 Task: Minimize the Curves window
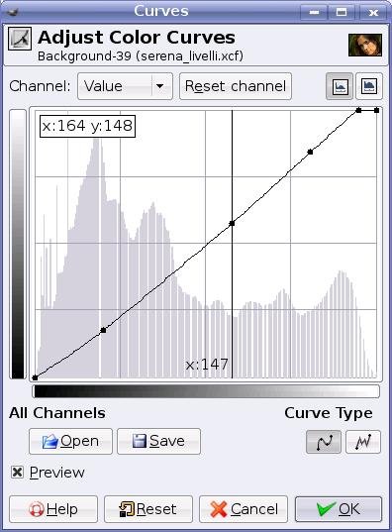(x=314, y=13)
